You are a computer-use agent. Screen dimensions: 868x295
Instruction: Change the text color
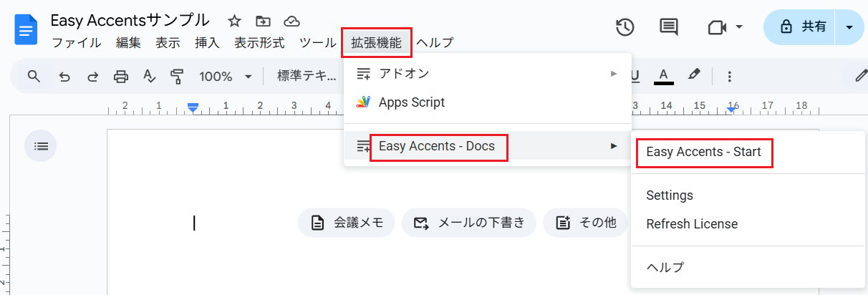point(664,76)
